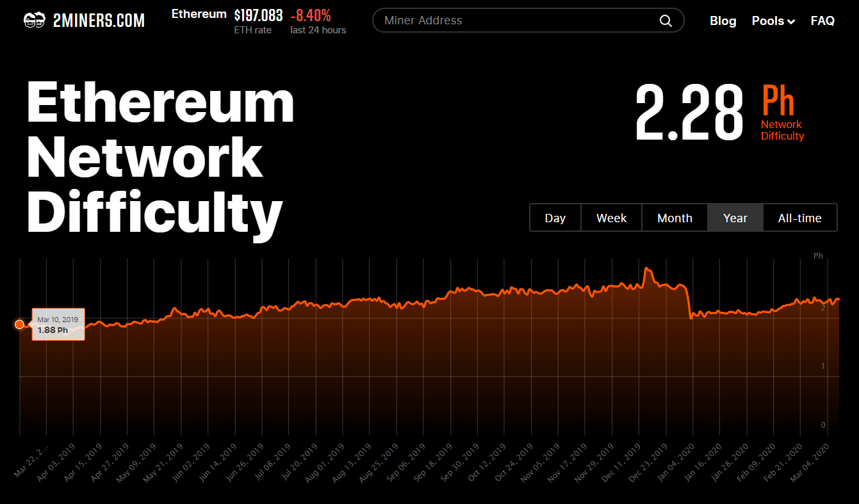This screenshot has width=859, height=504.
Task: Click the Ph axis unit label
Action: point(818,256)
